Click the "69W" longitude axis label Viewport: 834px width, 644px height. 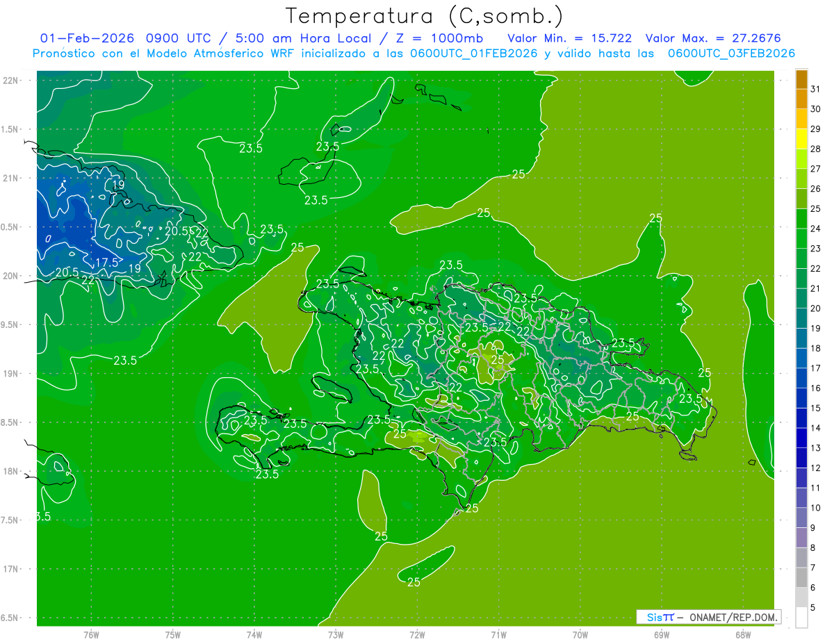click(x=662, y=635)
